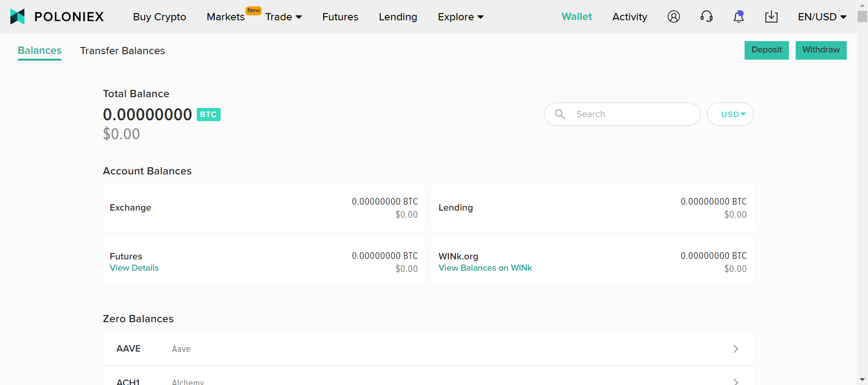The height and width of the screenshot is (385, 868).
Task: Open View Details under Futures
Action: 134,268
